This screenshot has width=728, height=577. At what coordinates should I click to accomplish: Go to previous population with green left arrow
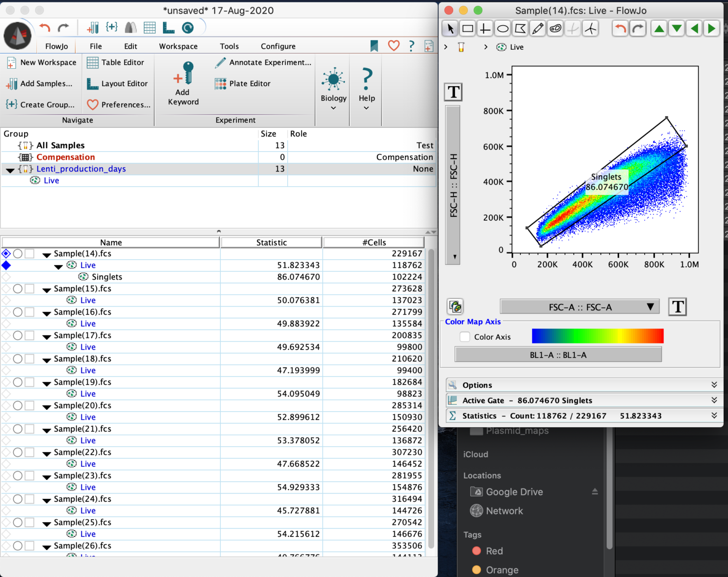694,29
